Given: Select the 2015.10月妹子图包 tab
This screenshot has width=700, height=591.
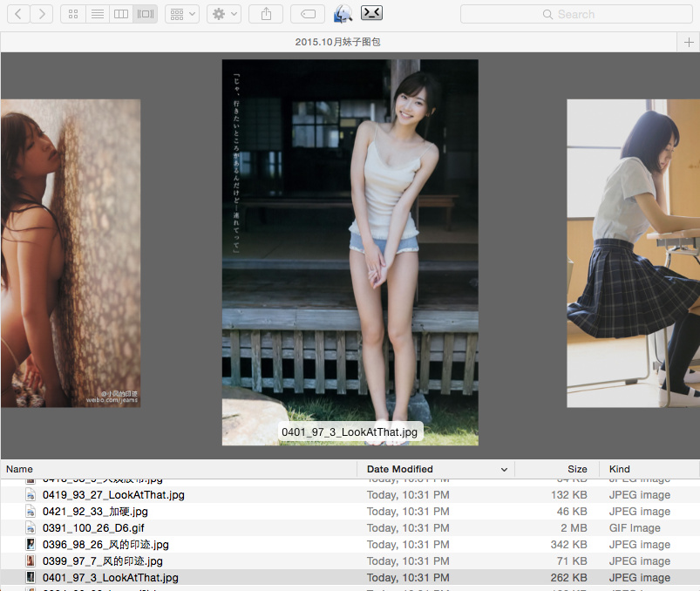Looking at the screenshot, I should click(x=338, y=42).
